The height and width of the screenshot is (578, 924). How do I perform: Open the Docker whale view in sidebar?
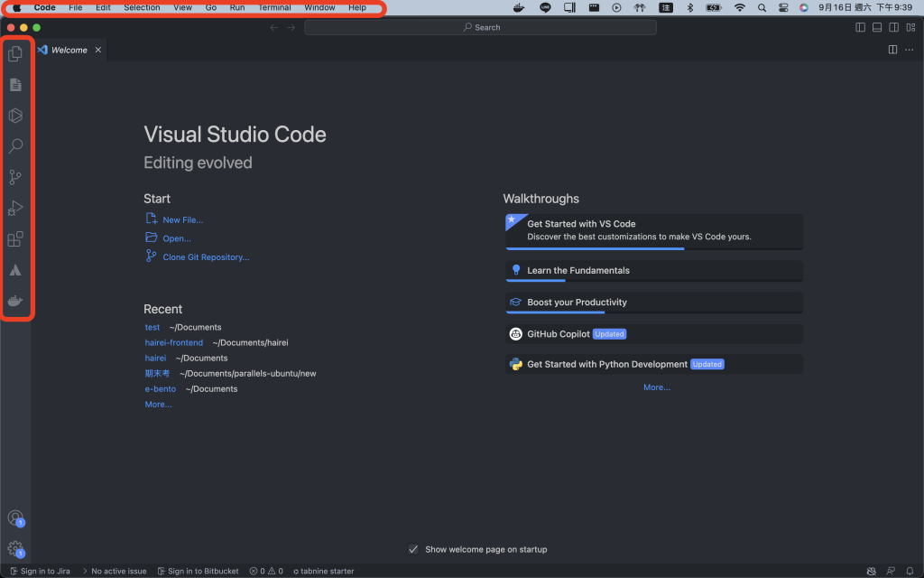click(x=15, y=301)
